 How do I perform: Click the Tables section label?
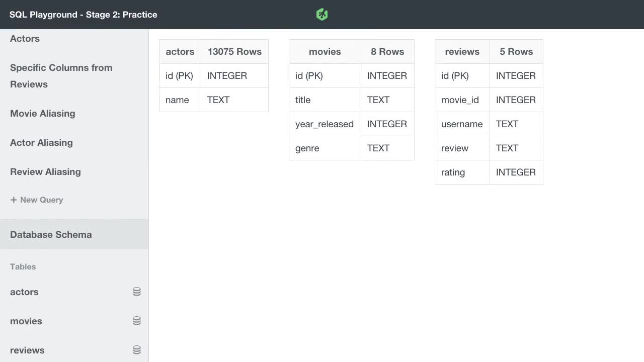coord(23,266)
